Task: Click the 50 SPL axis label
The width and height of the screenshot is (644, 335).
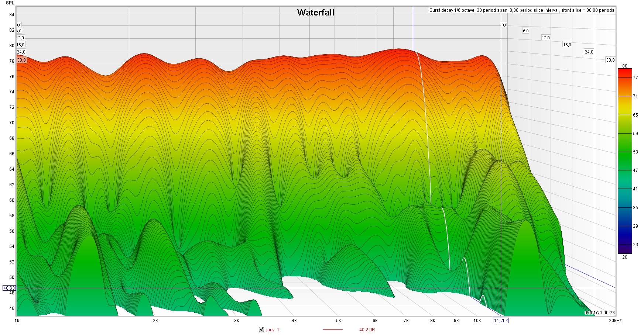Action: [12, 277]
